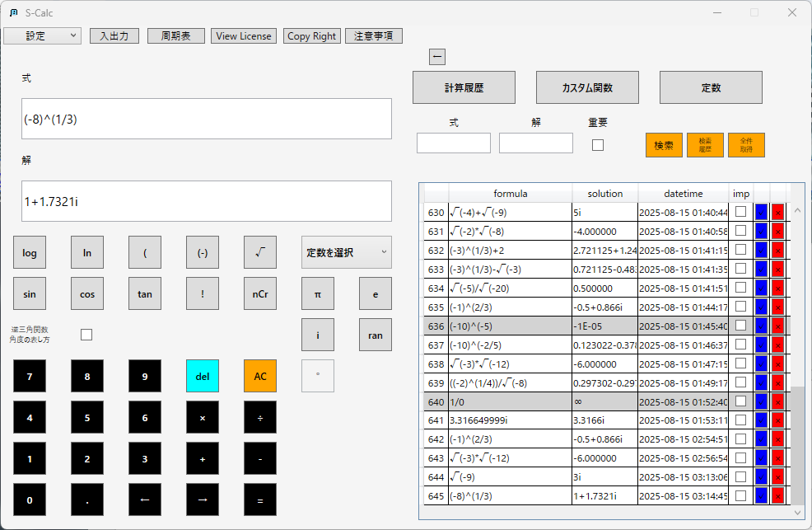The image size is (812, 530).
Task: Open the 計算履歴 tab
Action: coord(464,87)
